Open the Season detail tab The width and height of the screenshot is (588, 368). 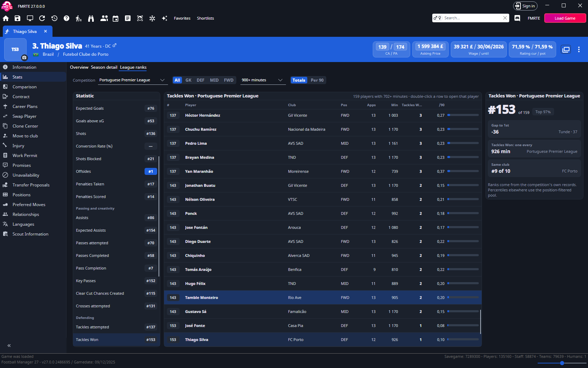click(104, 67)
